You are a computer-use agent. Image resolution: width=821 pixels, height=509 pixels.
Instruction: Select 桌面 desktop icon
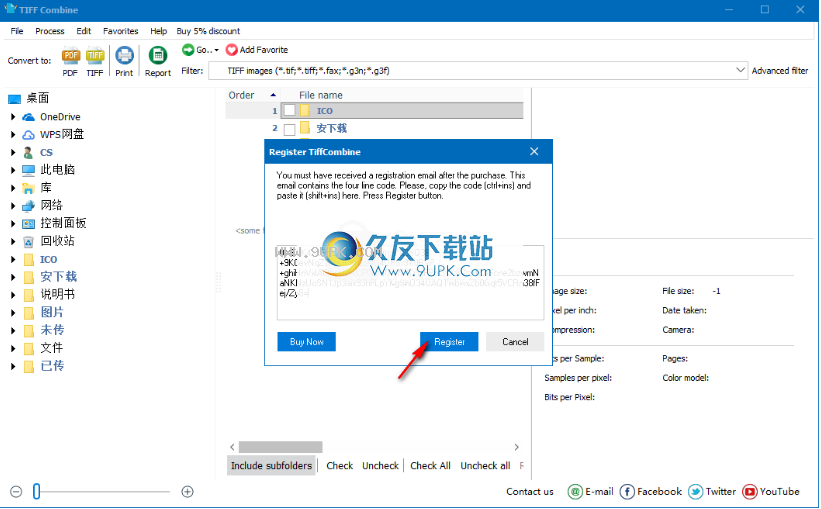tap(14, 98)
